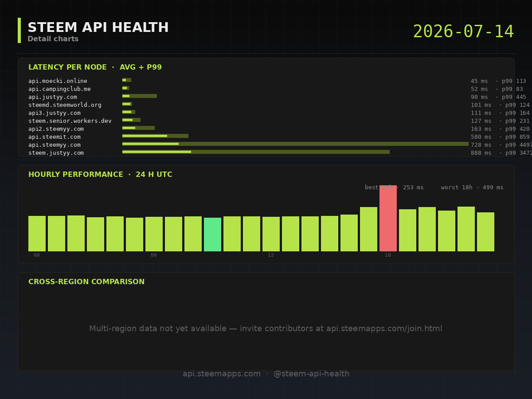Click the '52 ms · p99 83' value
532x399 pixels.
coord(497,89)
